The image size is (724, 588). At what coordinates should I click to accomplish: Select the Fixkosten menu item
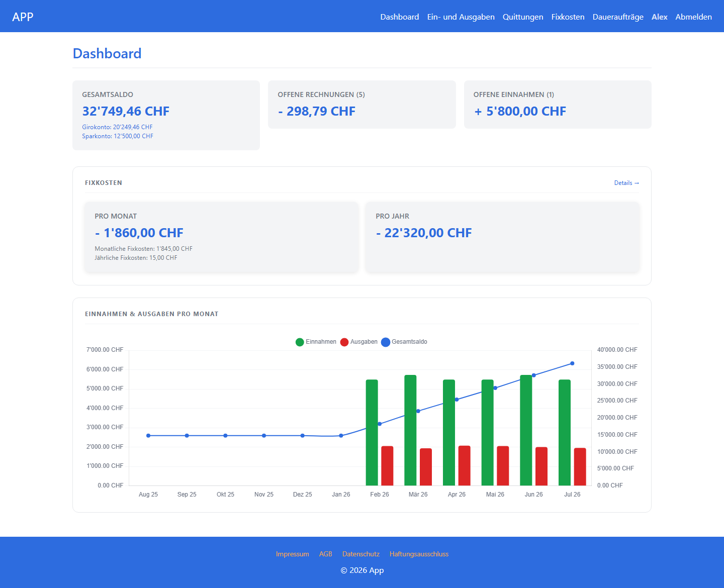[568, 17]
